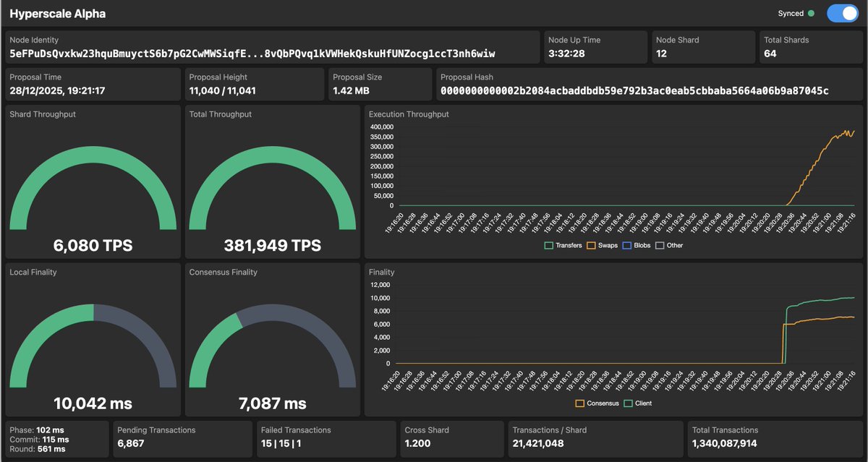
Task: Click the 7,087 ms reading
Action: point(273,403)
